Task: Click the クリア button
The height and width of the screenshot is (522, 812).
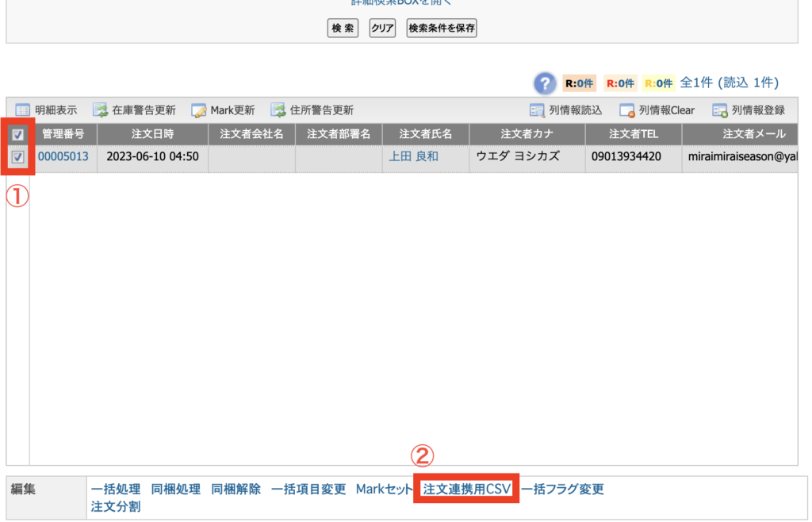Action: coord(382,28)
